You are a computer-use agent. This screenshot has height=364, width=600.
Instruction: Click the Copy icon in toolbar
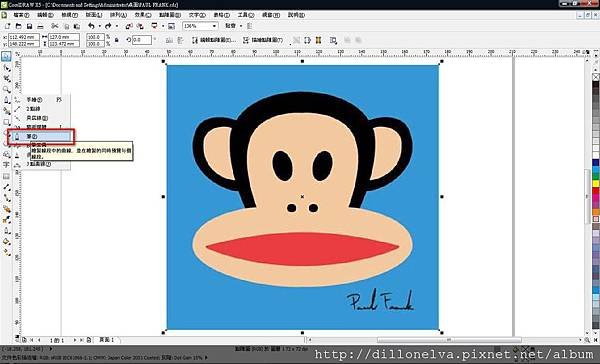(x=66, y=26)
